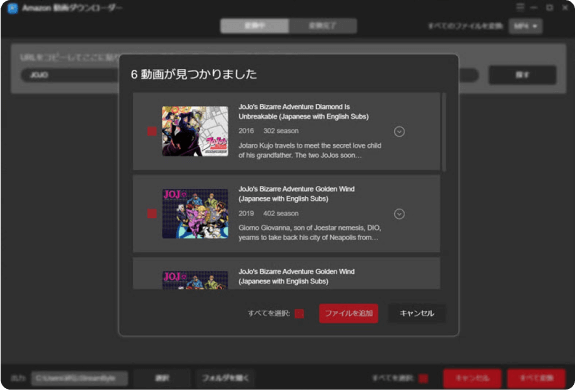Select the '2016 302 season' text

point(269,131)
